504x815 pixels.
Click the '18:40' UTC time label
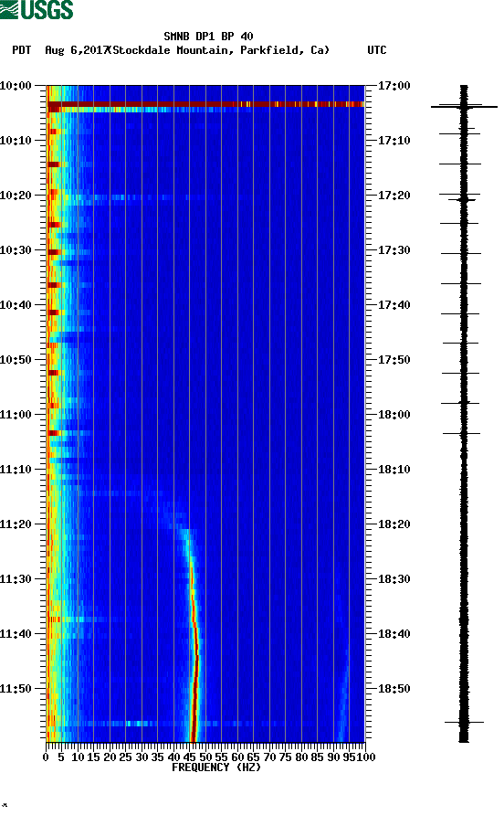pyautogui.click(x=394, y=634)
